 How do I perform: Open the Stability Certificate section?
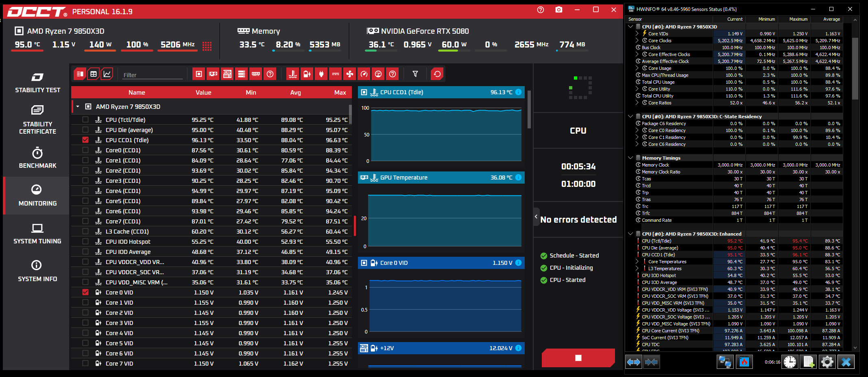(37, 120)
